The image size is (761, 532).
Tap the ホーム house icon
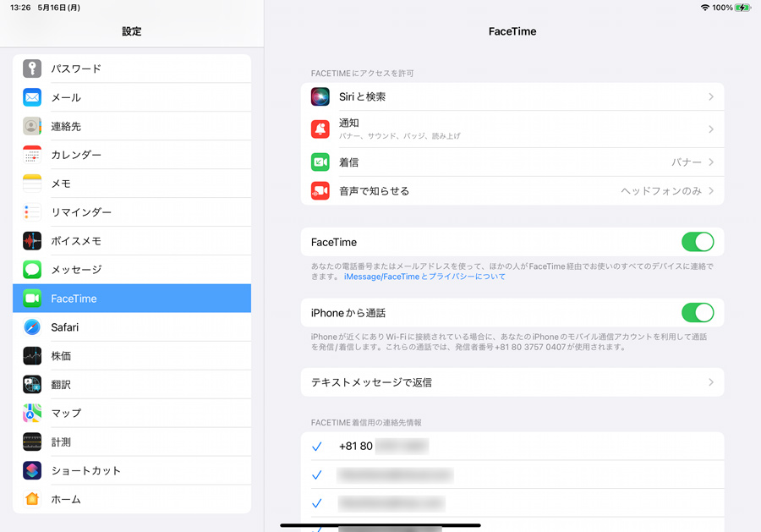coord(32,499)
